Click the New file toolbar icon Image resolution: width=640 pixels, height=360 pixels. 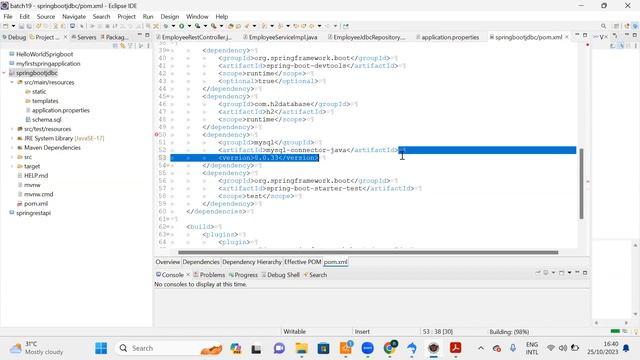(x=6, y=26)
